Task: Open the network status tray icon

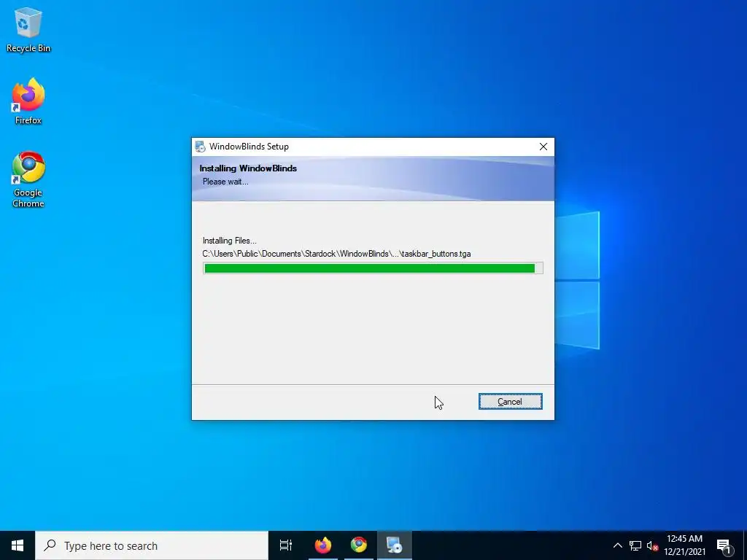Action: (x=635, y=545)
